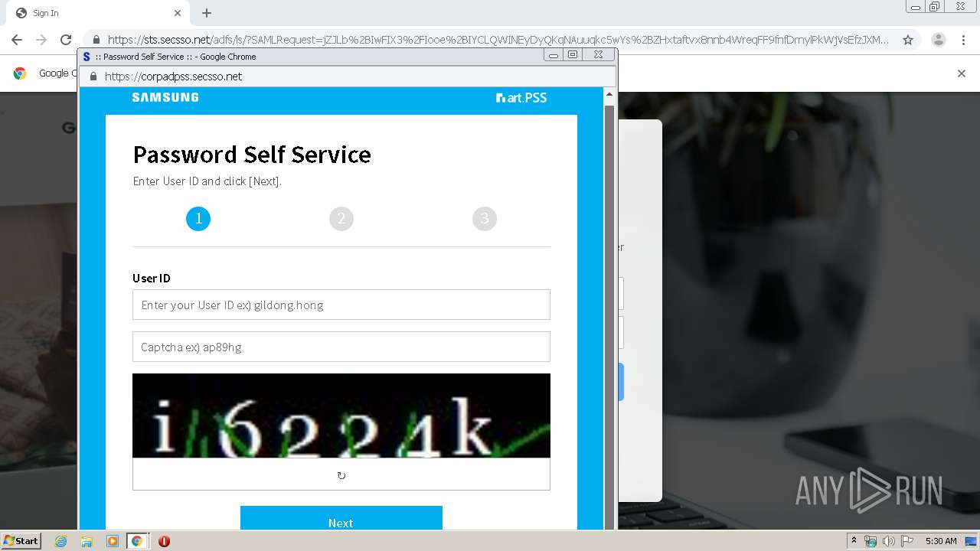Click the 5:30 AM clock
The height and width of the screenshot is (551, 980).
pos(941,541)
